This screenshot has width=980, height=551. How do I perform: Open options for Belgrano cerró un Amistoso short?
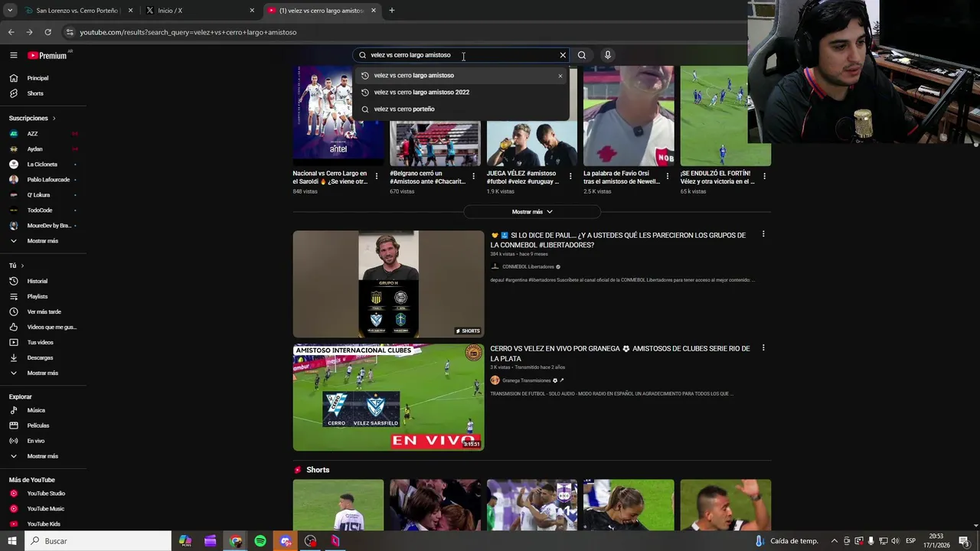[473, 176]
